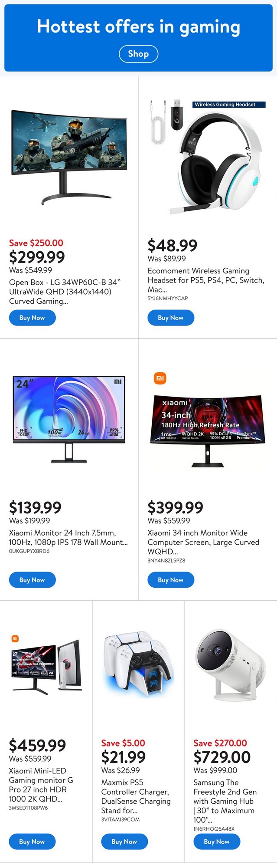Buy the Maxmix PS5 Controller Charger now
The image size is (277, 868).
pyautogui.click(x=124, y=842)
